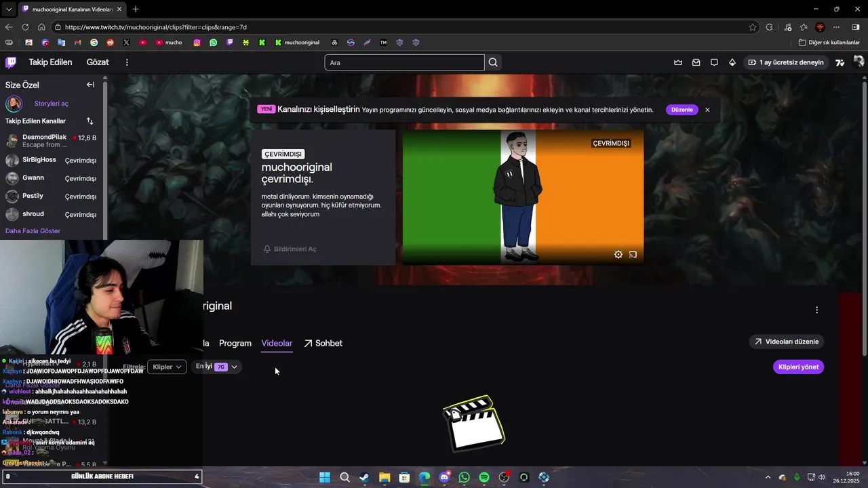The height and width of the screenshot is (488, 868).
Task: Open the browser profile avatar
Action: coord(820,27)
